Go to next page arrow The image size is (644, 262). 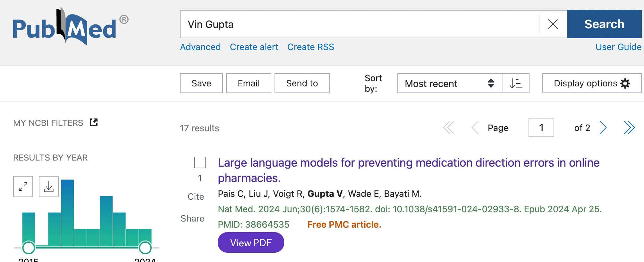point(603,127)
